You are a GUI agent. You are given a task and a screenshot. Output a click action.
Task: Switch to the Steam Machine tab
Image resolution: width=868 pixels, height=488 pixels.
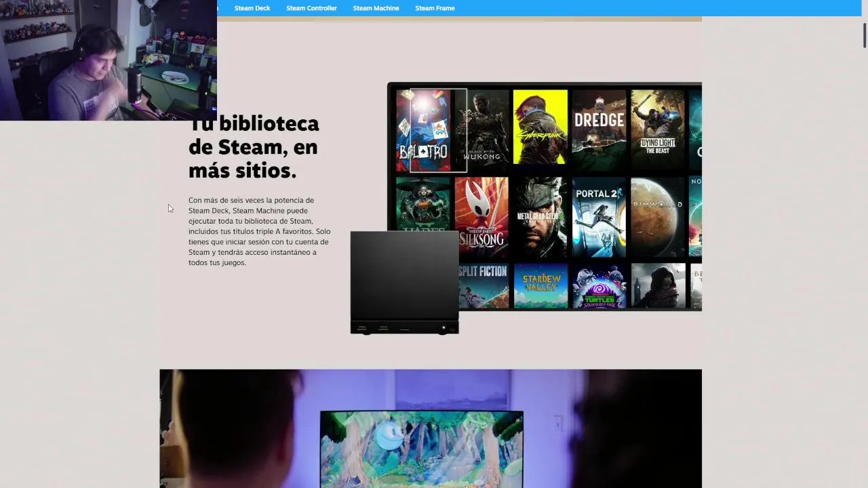pyautogui.click(x=376, y=8)
